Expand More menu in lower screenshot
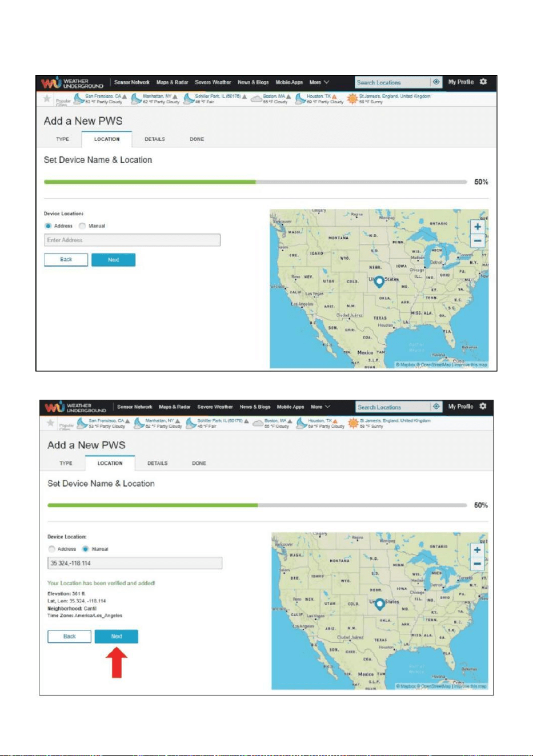The height and width of the screenshot is (756, 533). pyautogui.click(x=320, y=407)
